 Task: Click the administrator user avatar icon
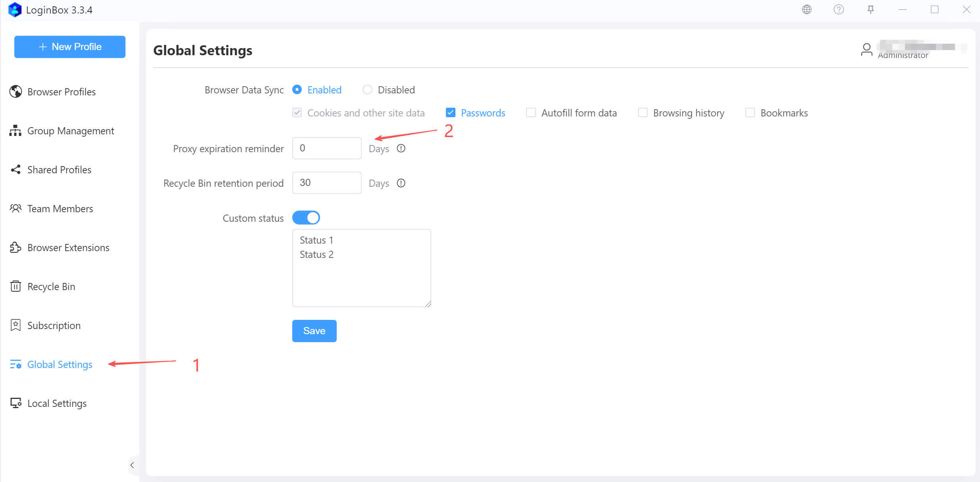tap(866, 50)
